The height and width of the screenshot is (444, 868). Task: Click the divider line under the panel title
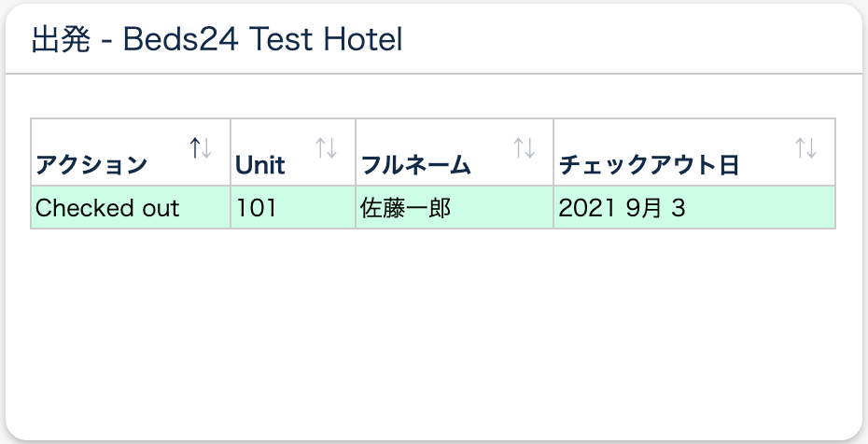[433, 73]
